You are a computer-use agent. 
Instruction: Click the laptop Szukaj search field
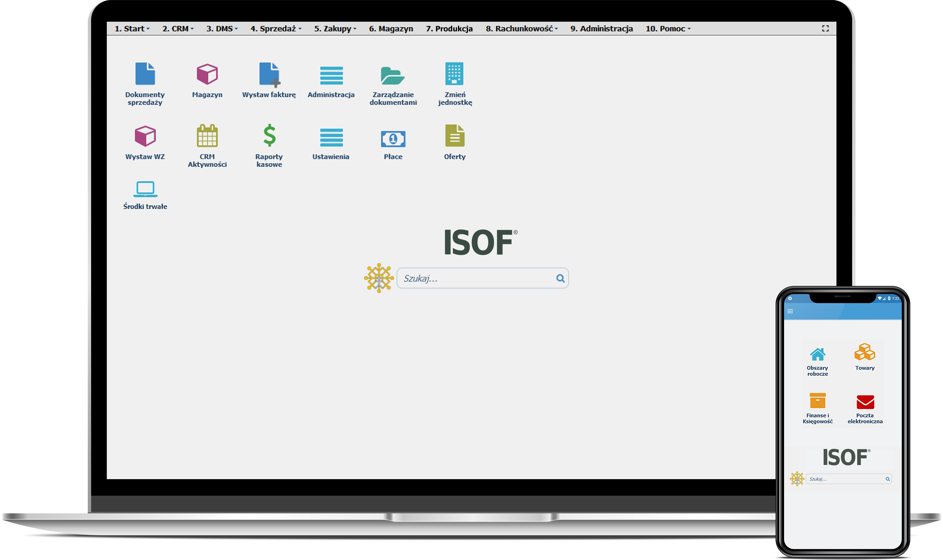tap(483, 279)
